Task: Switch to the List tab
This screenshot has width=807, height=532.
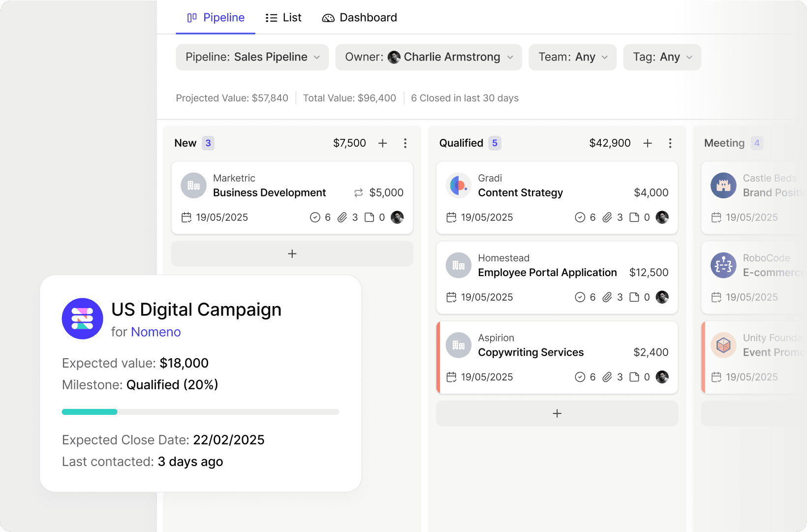Action: point(283,18)
